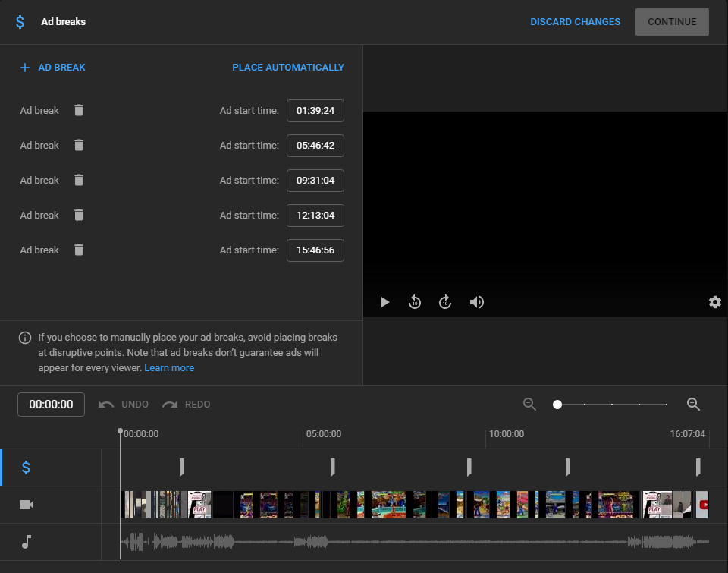Skip the preview forward 10 seconds

coord(445,302)
